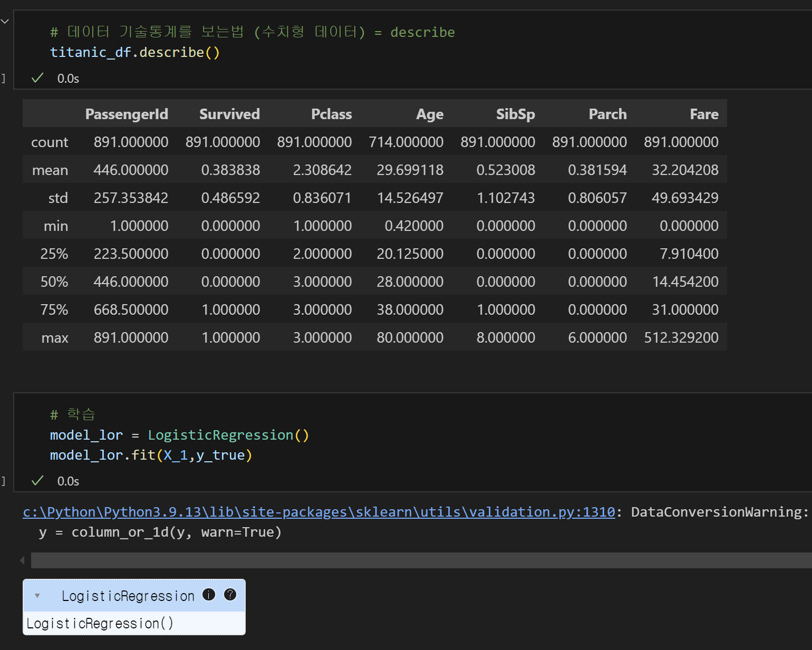Click the 25% row label
Image resolution: width=812 pixels, height=650 pixels.
tap(54, 254)
